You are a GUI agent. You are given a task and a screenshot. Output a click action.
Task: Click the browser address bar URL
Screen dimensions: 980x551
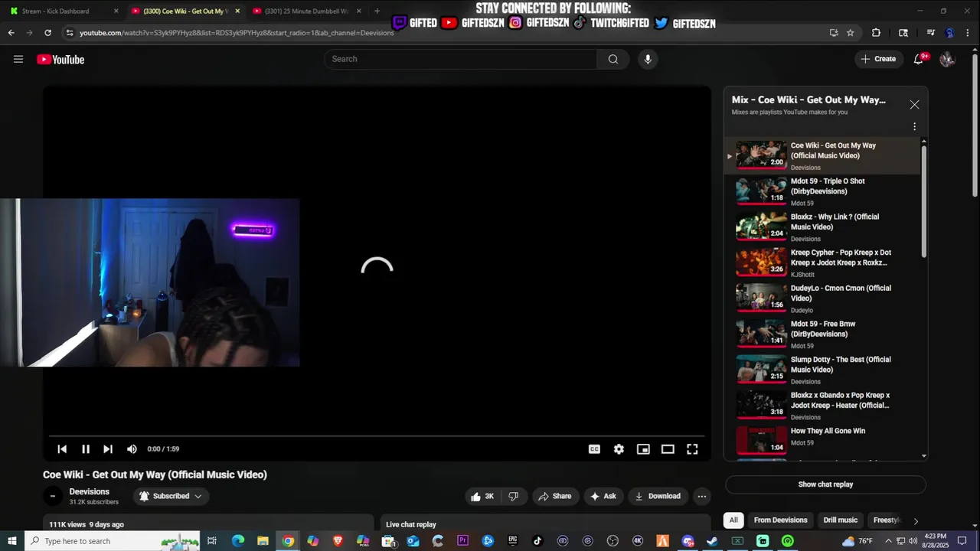(x=237, y=33)
